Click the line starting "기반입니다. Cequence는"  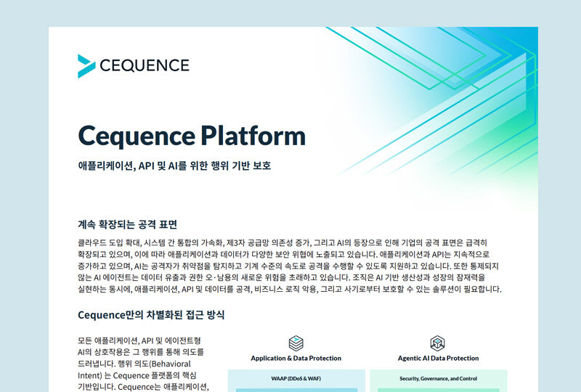143,387
